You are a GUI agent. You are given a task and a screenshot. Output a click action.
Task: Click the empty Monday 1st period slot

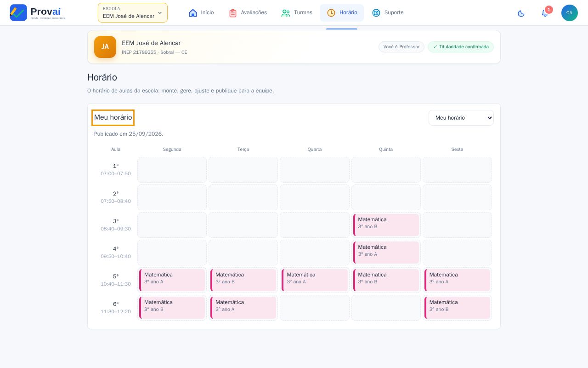tap(172, 170)
